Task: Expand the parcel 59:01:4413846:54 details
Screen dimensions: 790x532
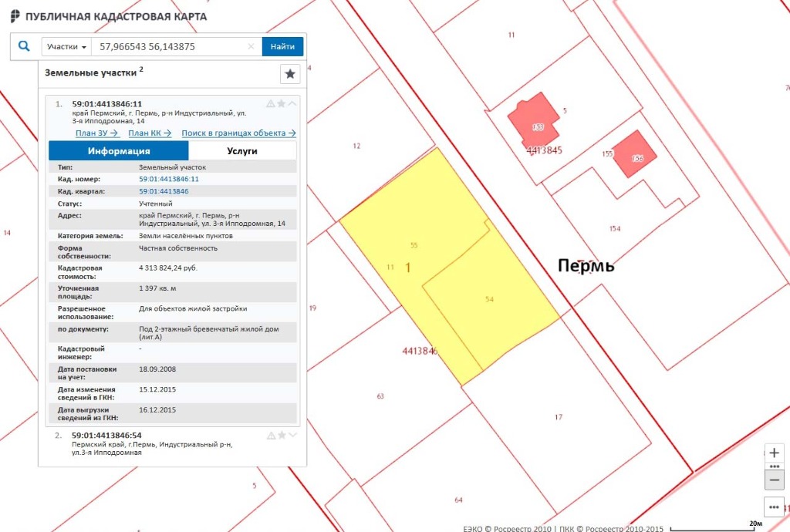Action: tap(292, 435)
